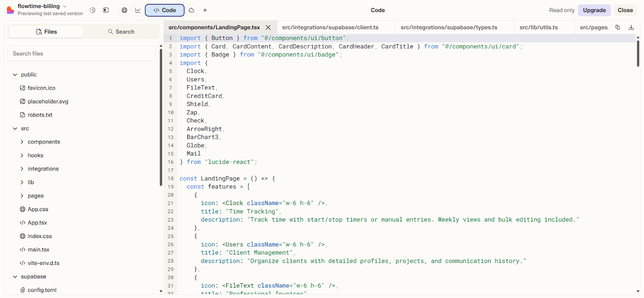This screenshot has width=644, height=298.
Task: Open the cloud icon in toolbar
Action: click(192, 10)
